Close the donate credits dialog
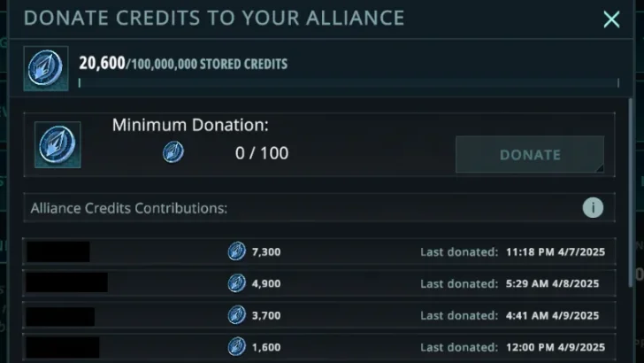Screen dimensions: 644x363 [611, 19]
